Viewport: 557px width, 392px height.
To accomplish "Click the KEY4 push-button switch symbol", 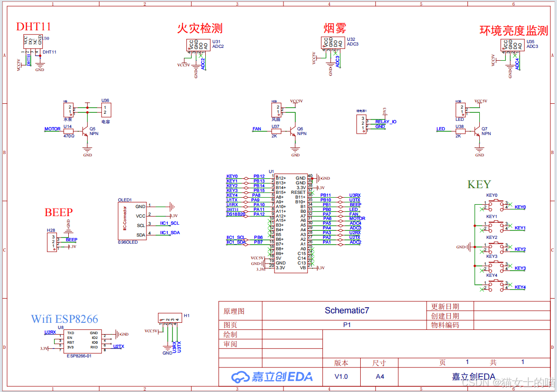I will (495, 285).
